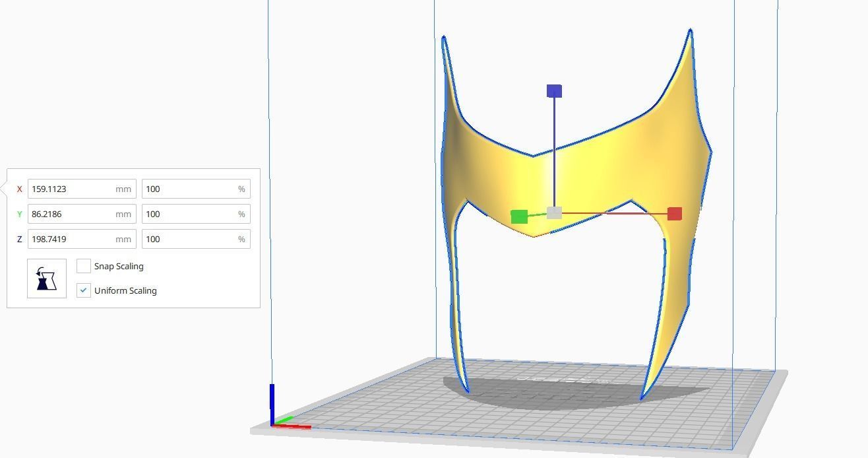Click the Z dimension mm input field
Screen dimensions: 868x458
point(82,239)
